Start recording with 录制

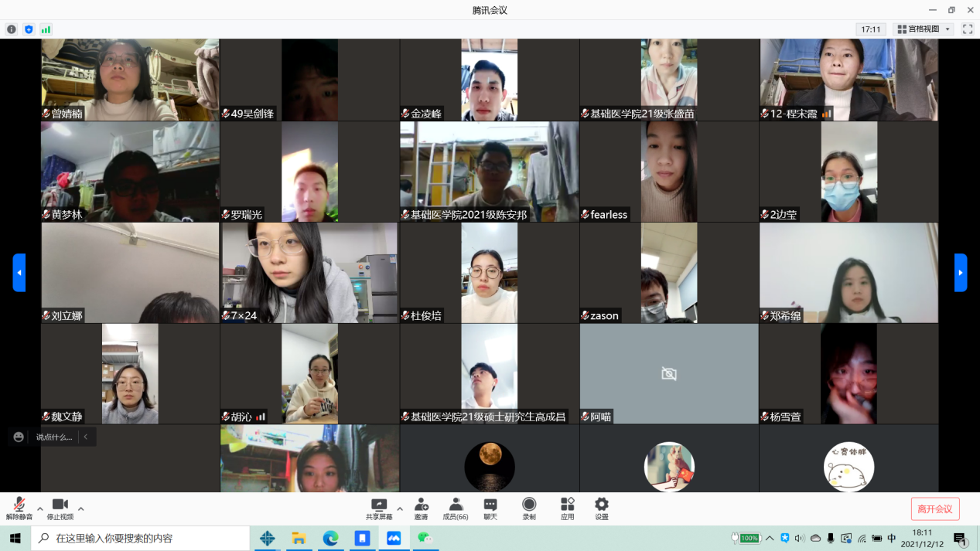tap(529, 508)
